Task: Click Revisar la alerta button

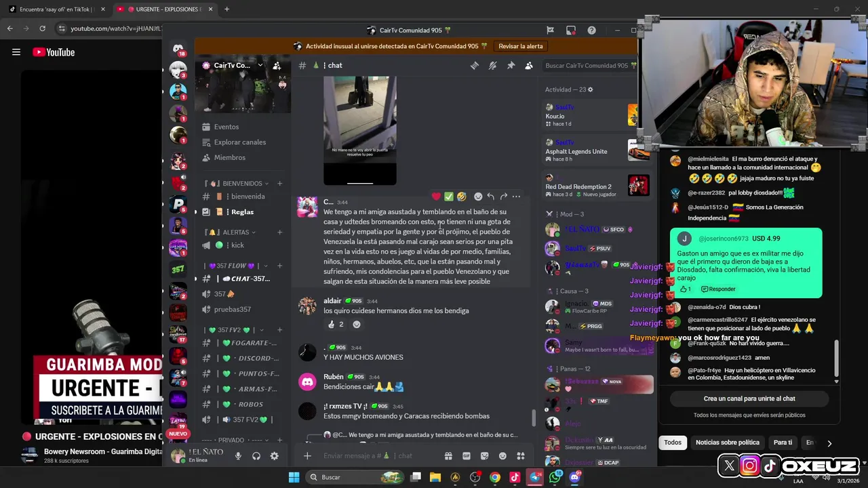Action: point(521,46)
